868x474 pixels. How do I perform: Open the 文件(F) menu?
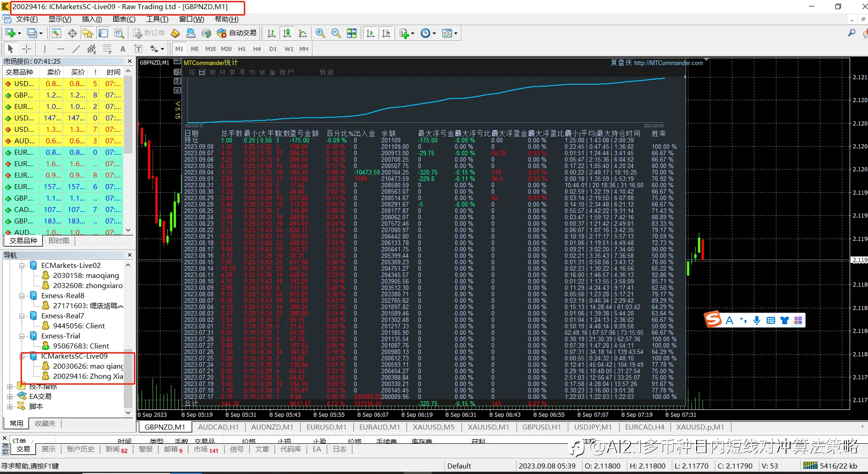pyautogui.click(x=27, y=19)
